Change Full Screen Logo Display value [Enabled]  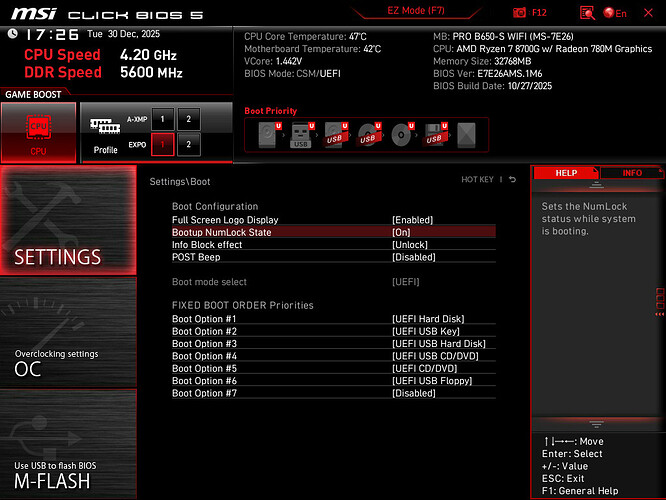[412, 220]
